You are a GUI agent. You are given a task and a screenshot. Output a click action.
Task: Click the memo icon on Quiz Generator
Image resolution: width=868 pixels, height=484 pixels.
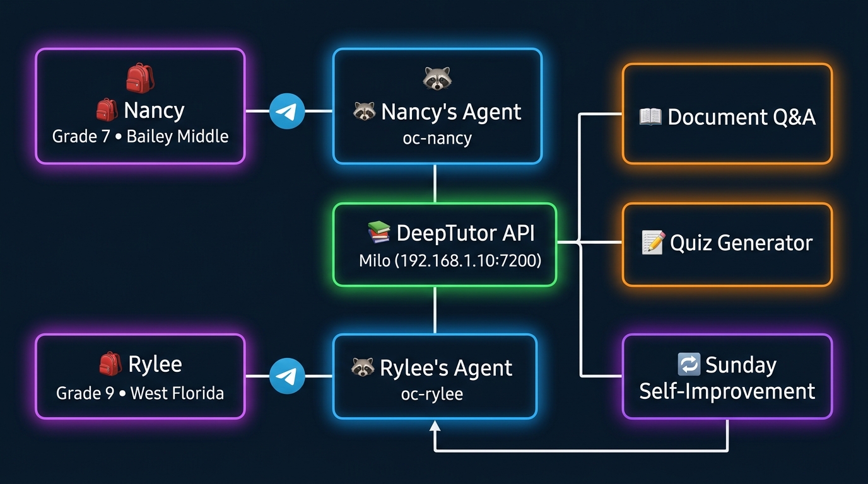[x=654, y=243]
